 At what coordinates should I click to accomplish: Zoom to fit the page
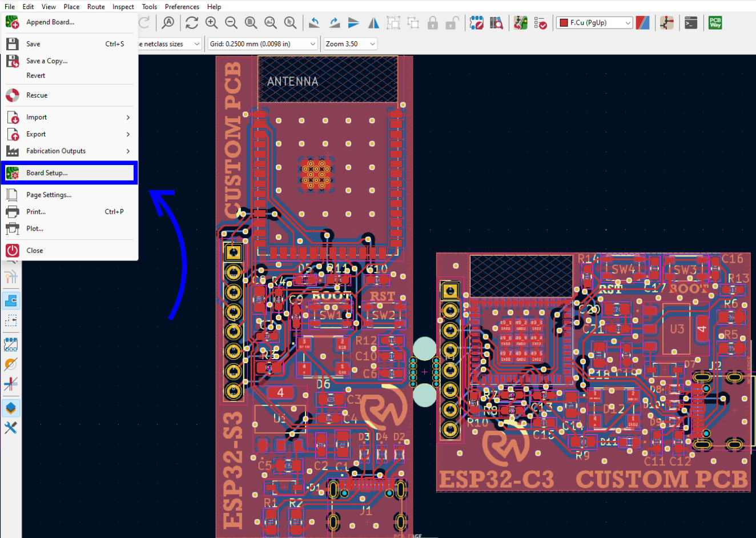tap(251, 23)
